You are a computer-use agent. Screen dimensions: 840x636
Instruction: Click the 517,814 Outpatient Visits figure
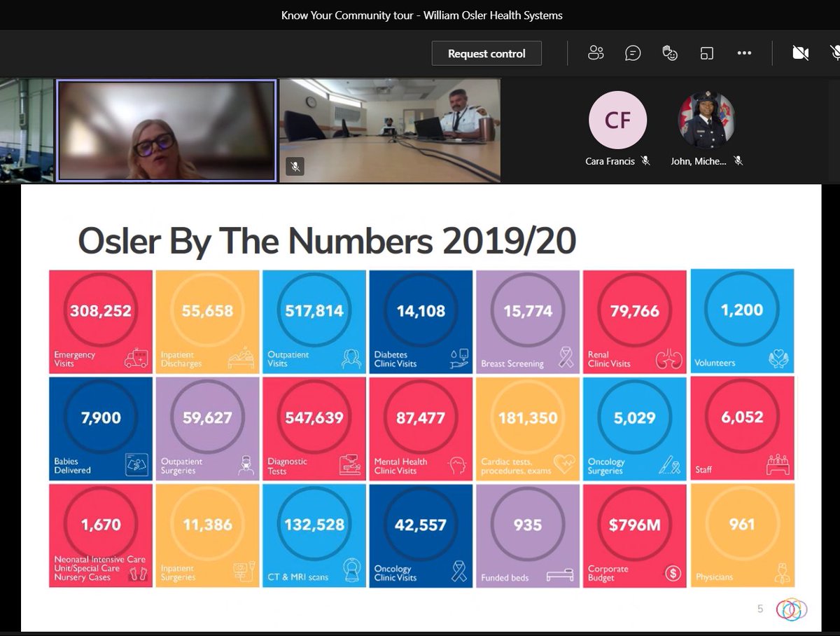click(314, 310)
